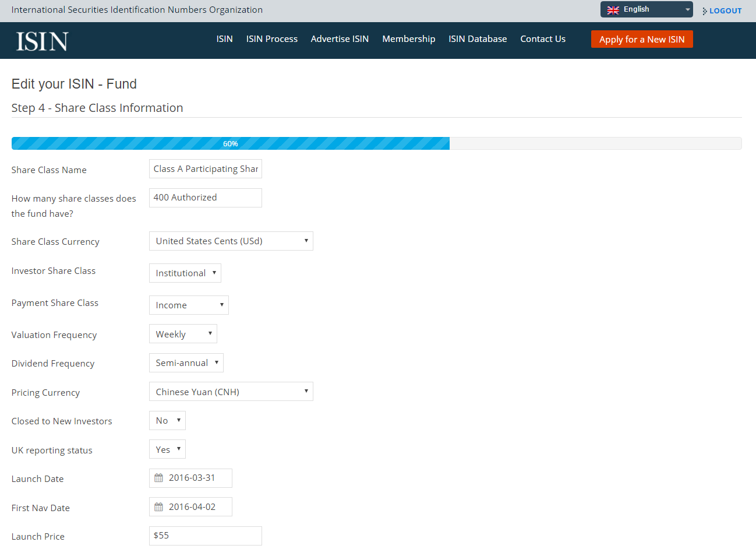
Task: Click the Apply for a New ISIN button
Action: point(641,39)
